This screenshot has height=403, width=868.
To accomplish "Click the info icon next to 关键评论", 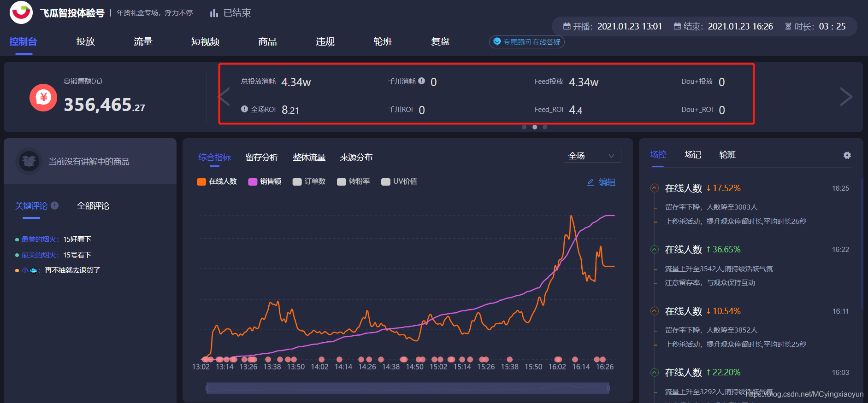I will (54, 205).
